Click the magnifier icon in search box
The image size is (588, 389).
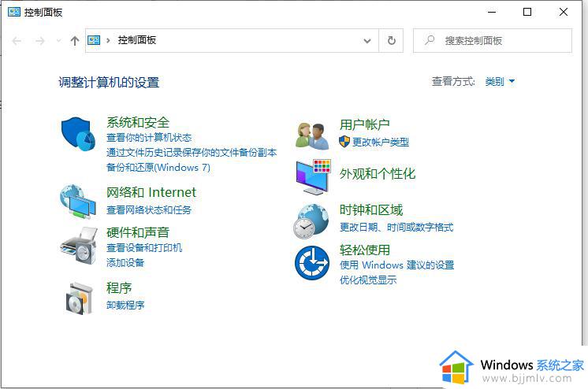point(430,39)
